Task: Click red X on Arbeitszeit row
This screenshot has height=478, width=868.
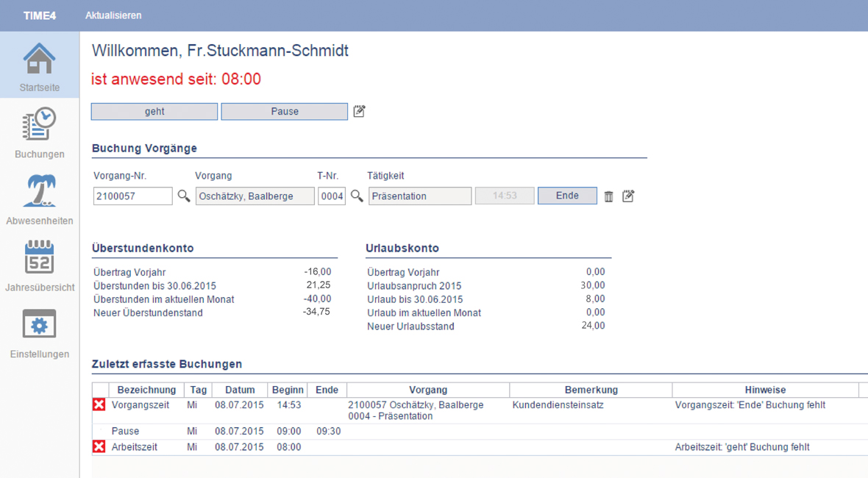Action: (x=99, y=447)
